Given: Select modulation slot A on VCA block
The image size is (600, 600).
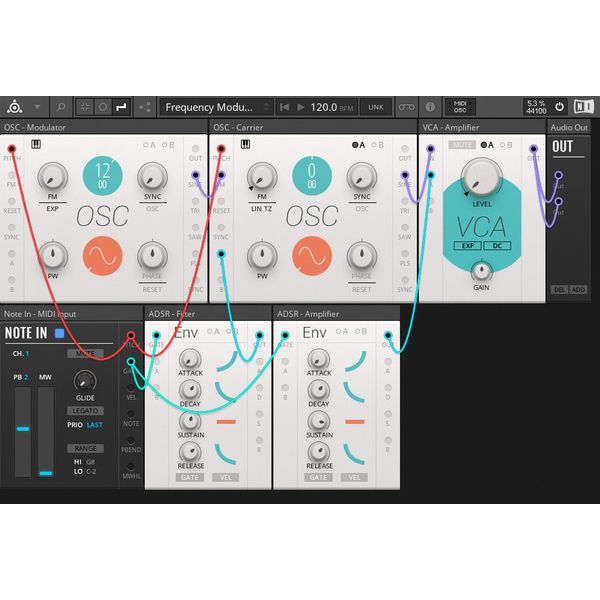Looking at the screenshot, I should (x=487, y=145).
